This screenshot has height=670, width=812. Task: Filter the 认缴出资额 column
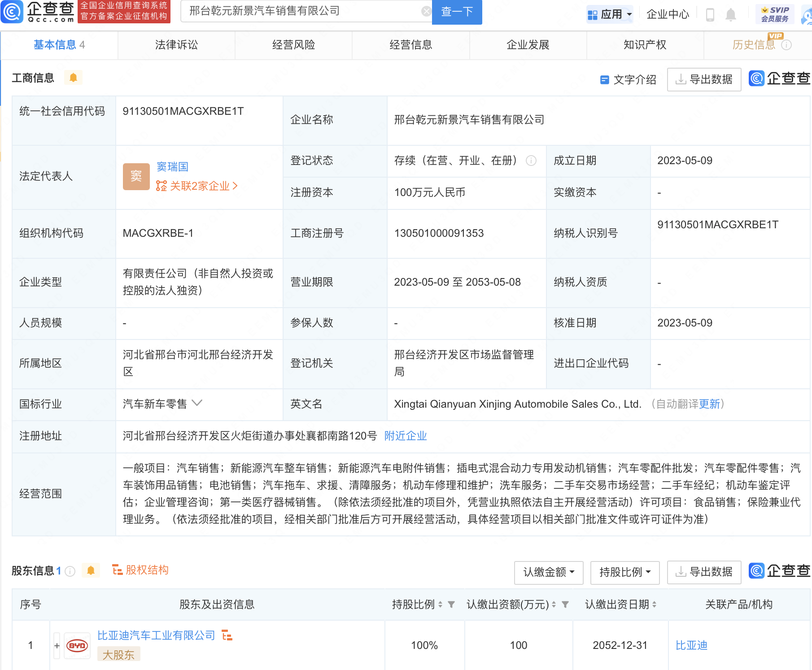565,605
